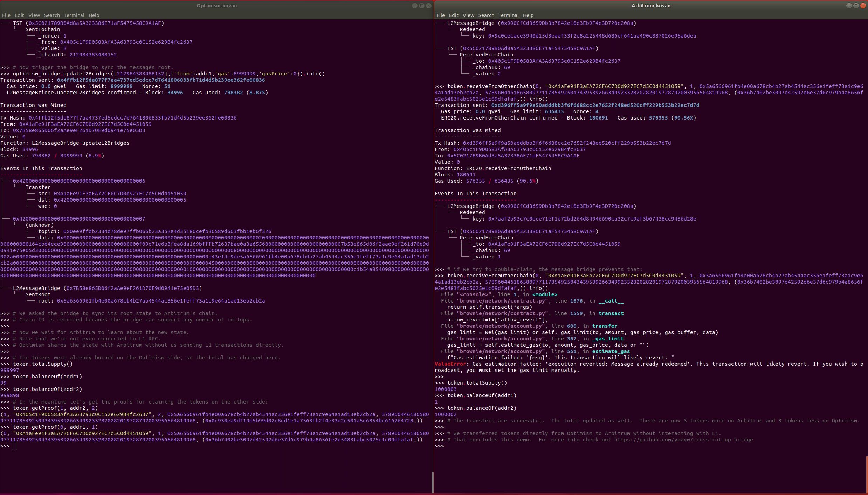Minimize the Arbitrum-kovan terminal window
Screen dimensions: 868x495
click(x=849, y=6)
